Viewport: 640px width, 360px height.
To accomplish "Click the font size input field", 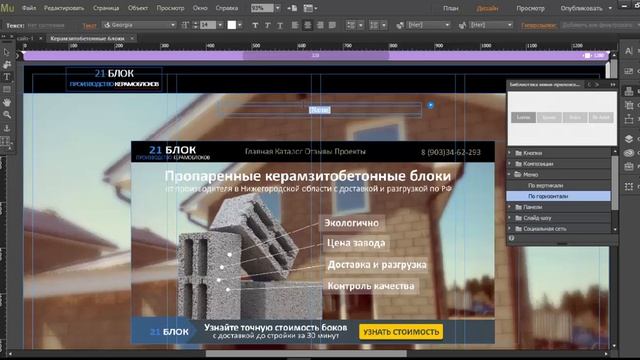I will point(208,25).
